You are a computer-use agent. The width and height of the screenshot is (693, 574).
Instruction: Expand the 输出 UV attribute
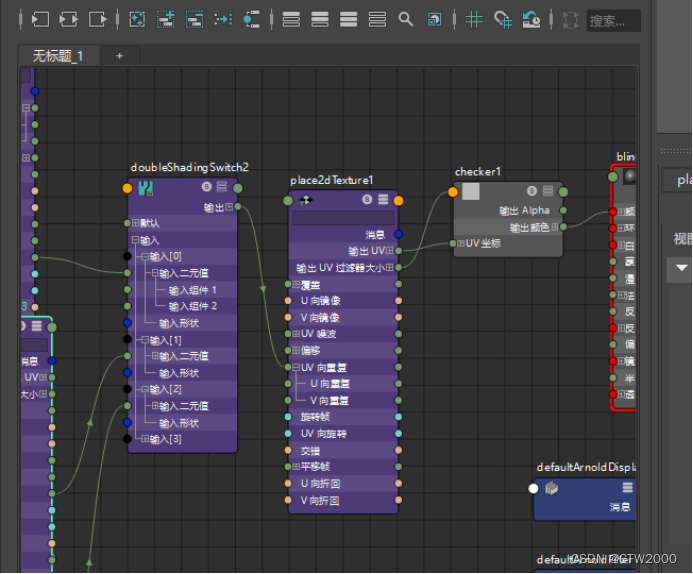tap(389, 251)
